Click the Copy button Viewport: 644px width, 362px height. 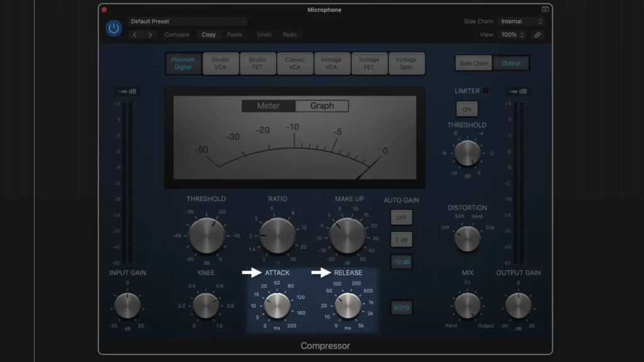coord(209,35)
